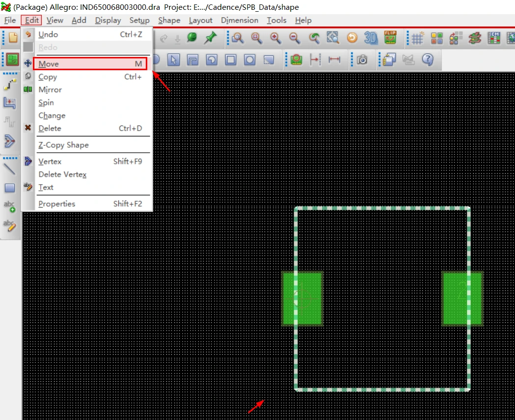The width and height of the screenshot is (515, 420).
Task: Choose Change from the Edit menu
Action: click(x=87, y=115)
